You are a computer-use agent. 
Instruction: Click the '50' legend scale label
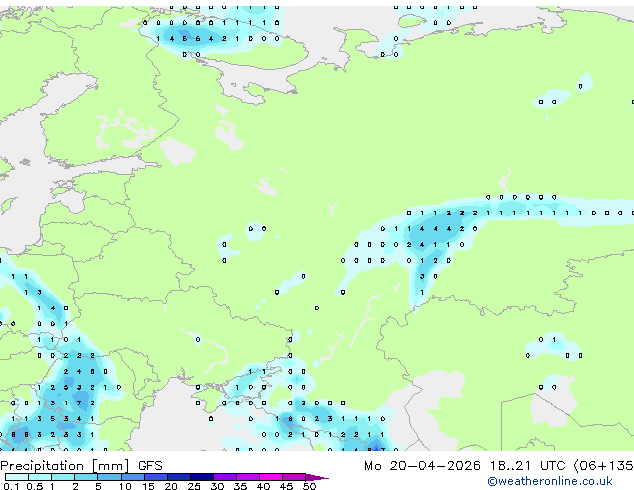coord(309,486)
